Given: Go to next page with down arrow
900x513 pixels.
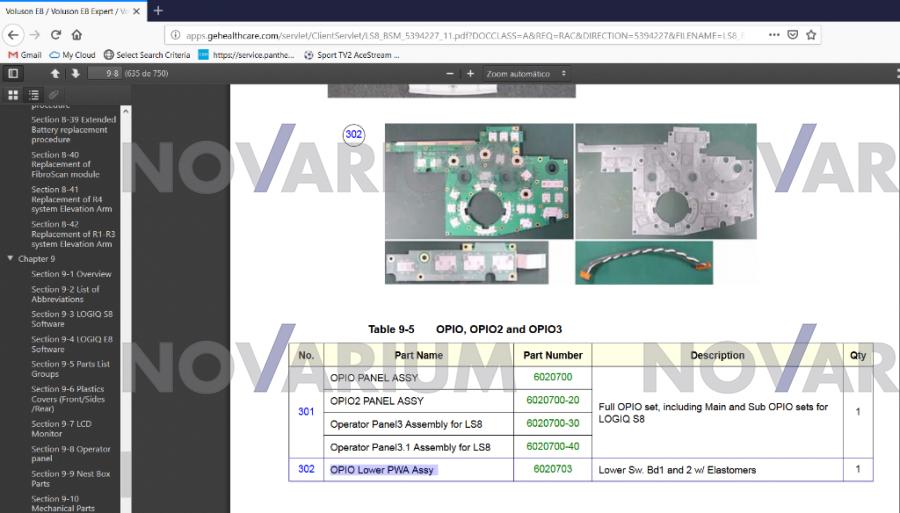Looking at the screenshot, I should [75, 74].
